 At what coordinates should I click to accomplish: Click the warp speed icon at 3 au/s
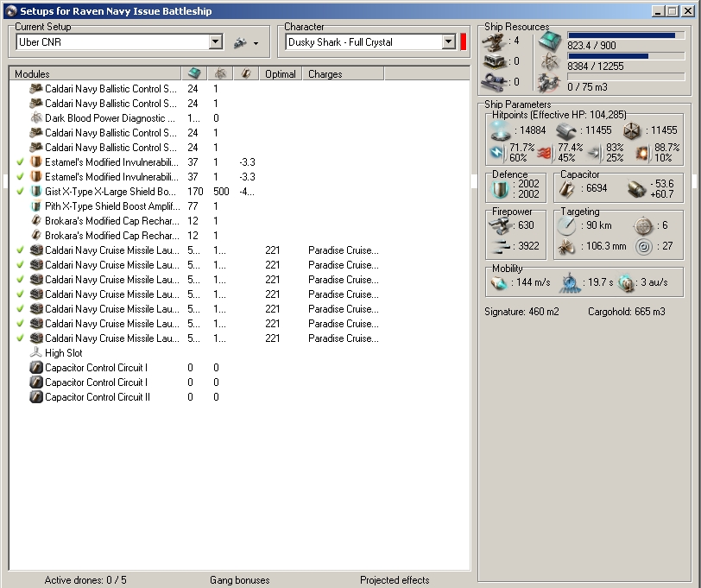pyautogui.click(x=627, y=283)
